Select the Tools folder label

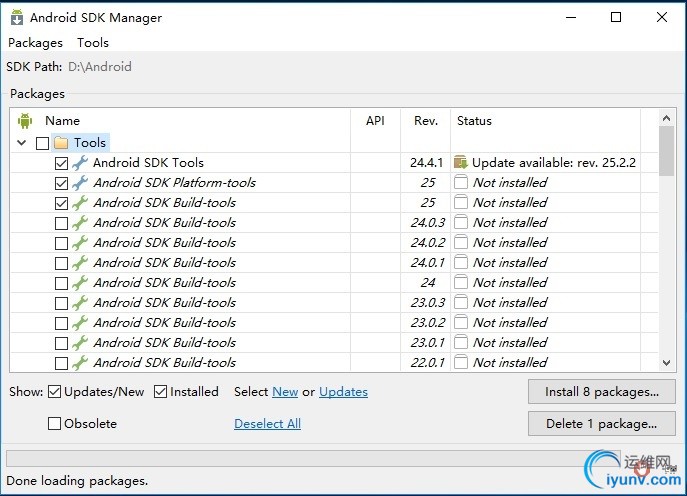90,143
